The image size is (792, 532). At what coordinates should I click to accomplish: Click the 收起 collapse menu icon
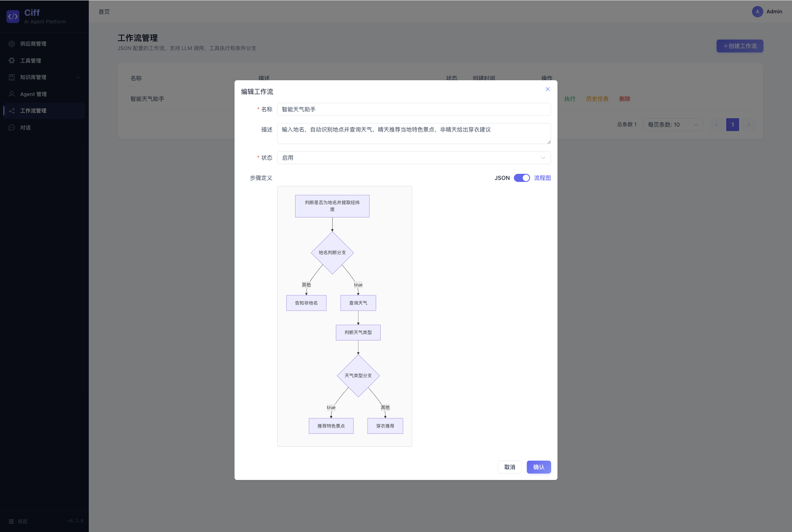click(x=11, y=521)
